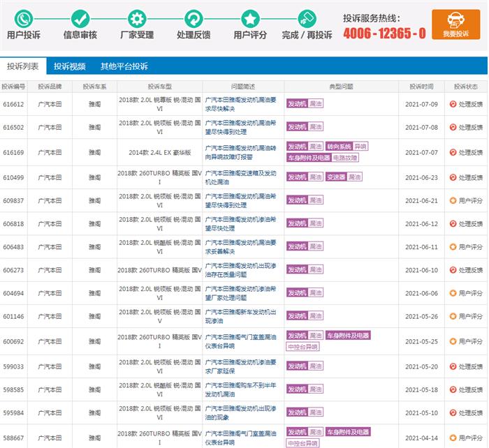Viewport: 489px width, 448px height.
Task: Open description link for complaint 616502
Action: (240, 127)
